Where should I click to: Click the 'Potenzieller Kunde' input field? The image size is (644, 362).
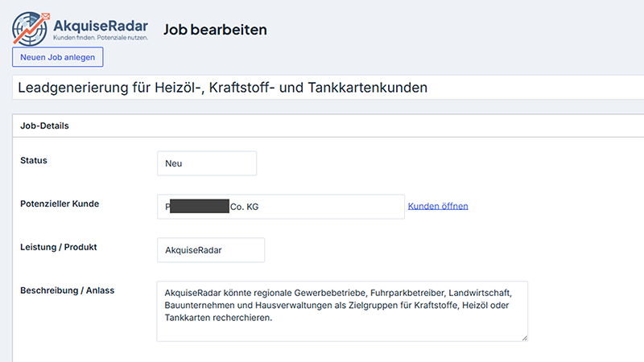pyautogui.click(x=280, y=207)
